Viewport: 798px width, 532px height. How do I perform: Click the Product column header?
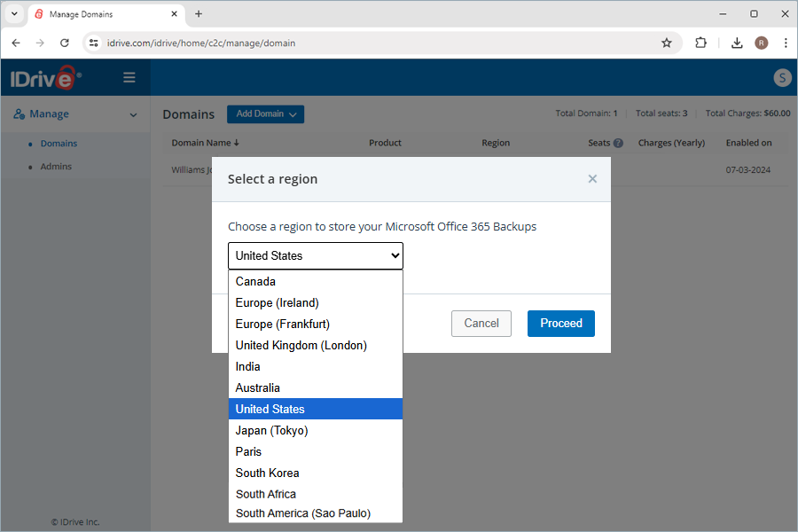coord(385,143)
